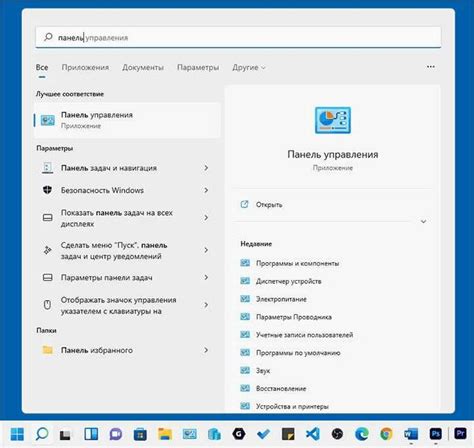The width and height of the screenshot is (474, 448).
Task: Open the black hexagon G app
Action: click(x=239, y=434)
